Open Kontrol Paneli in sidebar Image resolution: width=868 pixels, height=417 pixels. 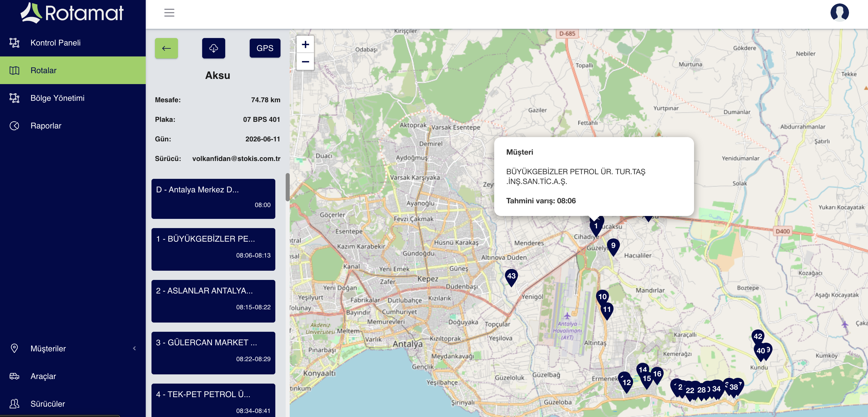tap(73, 43)
